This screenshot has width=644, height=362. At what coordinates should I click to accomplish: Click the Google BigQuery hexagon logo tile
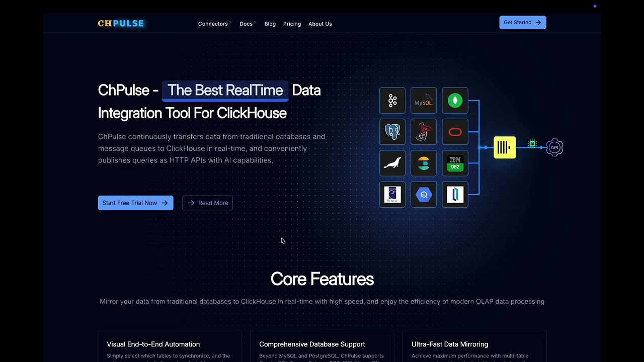tap(424, 194)
